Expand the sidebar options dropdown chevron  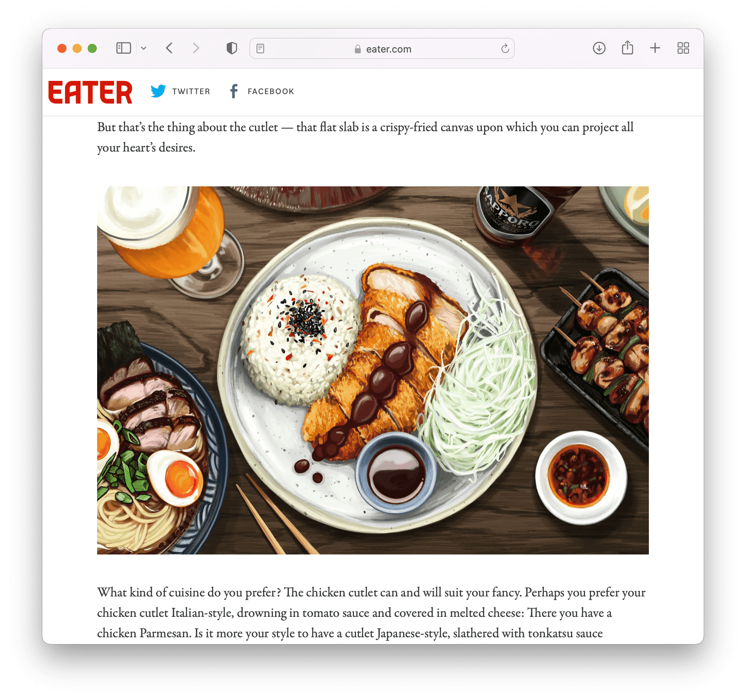point(144,48)
